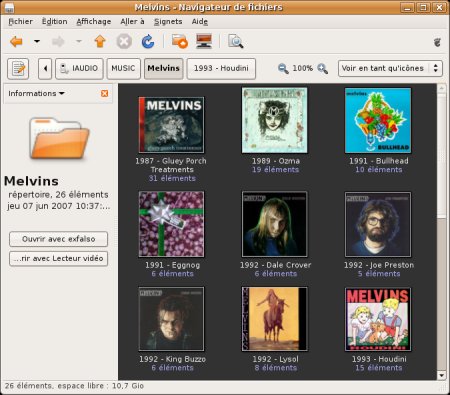Click 'Ouvrir avec exfalso' button
Image resolution: width=450 pixels, height=395 pixels.
click(x=58, y=239)
